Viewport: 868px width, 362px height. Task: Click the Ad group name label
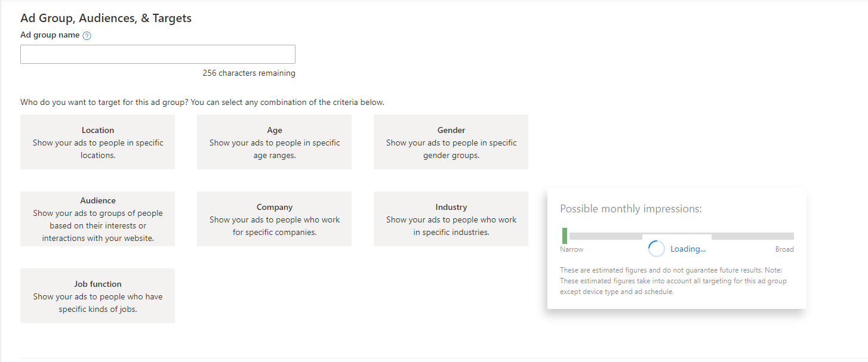point(50,35)
